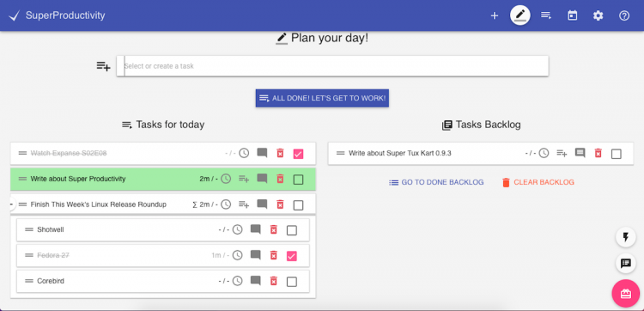Delete the Corebird sub task

274,281
